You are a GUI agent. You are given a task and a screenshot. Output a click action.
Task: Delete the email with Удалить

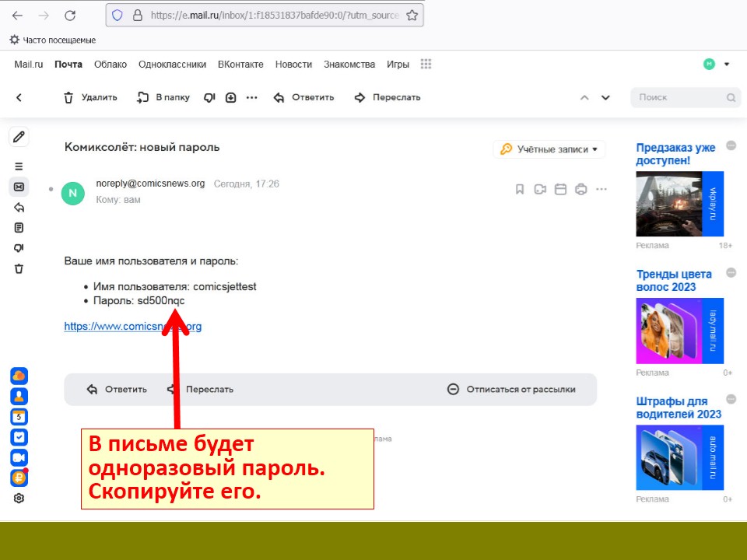(90, 98)
